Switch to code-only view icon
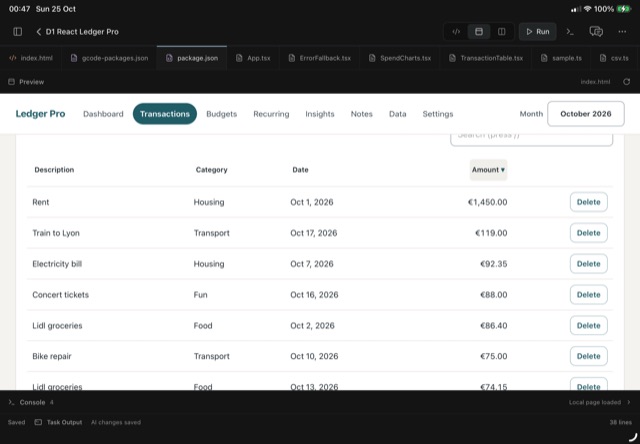The image size is (640, 444). tap(456, 31)
